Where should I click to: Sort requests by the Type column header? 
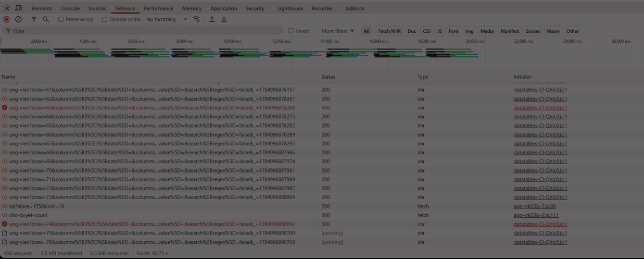coord(464,77)
